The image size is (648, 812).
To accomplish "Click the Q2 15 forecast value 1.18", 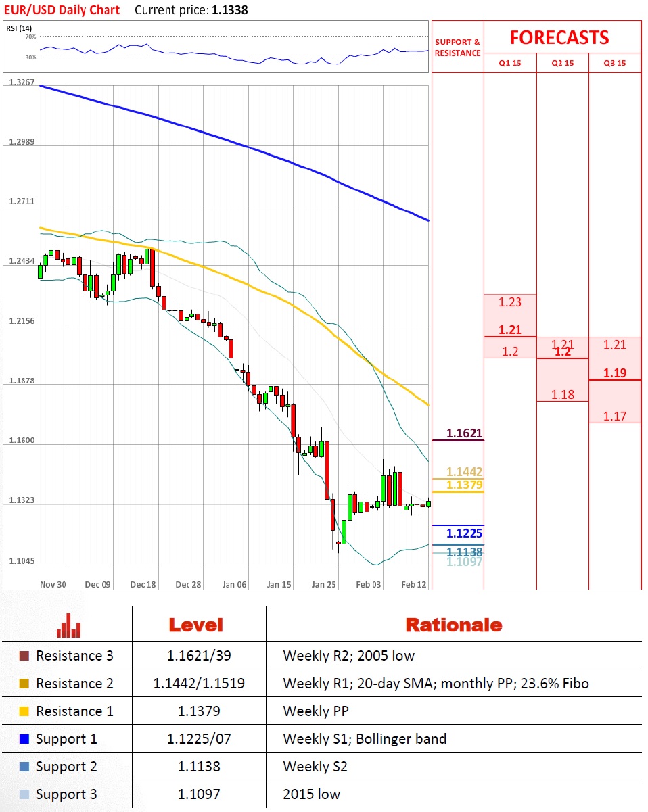I will (x=563, y=395).
